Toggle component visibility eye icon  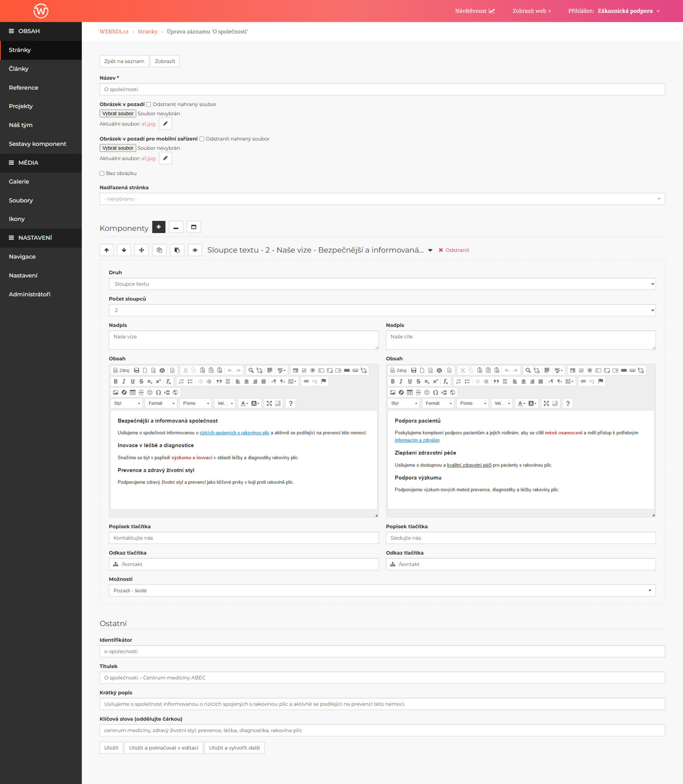pos(195,250)
